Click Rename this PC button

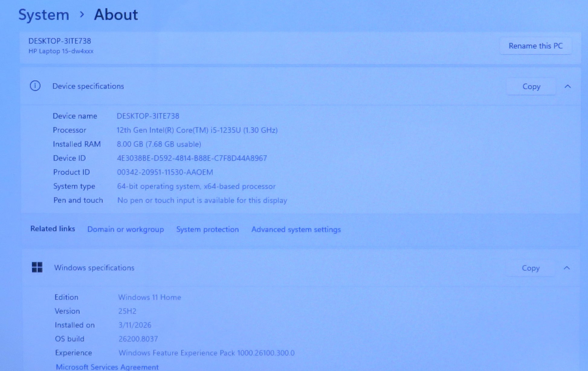tap(535, 46)
